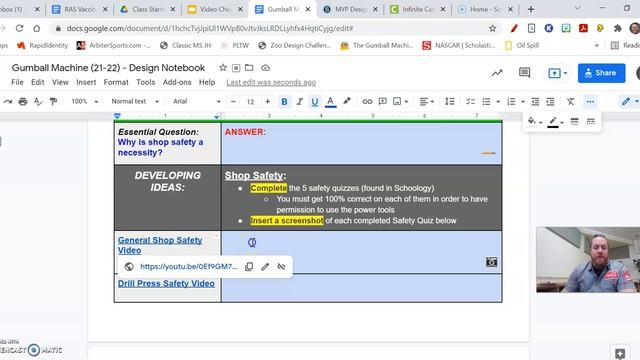Decrease indent of the paragraph

point(535,102)
